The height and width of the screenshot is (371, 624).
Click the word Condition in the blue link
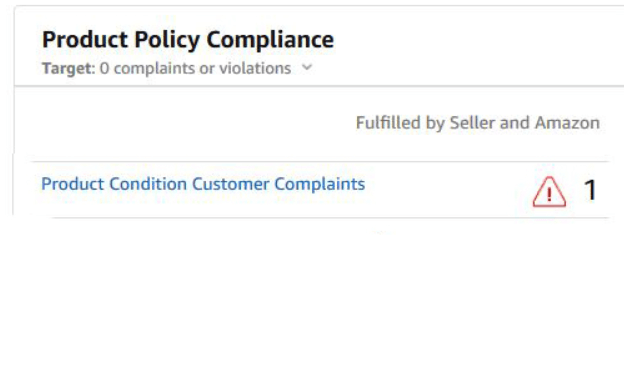pyautogui.click(x=148, y=184)
